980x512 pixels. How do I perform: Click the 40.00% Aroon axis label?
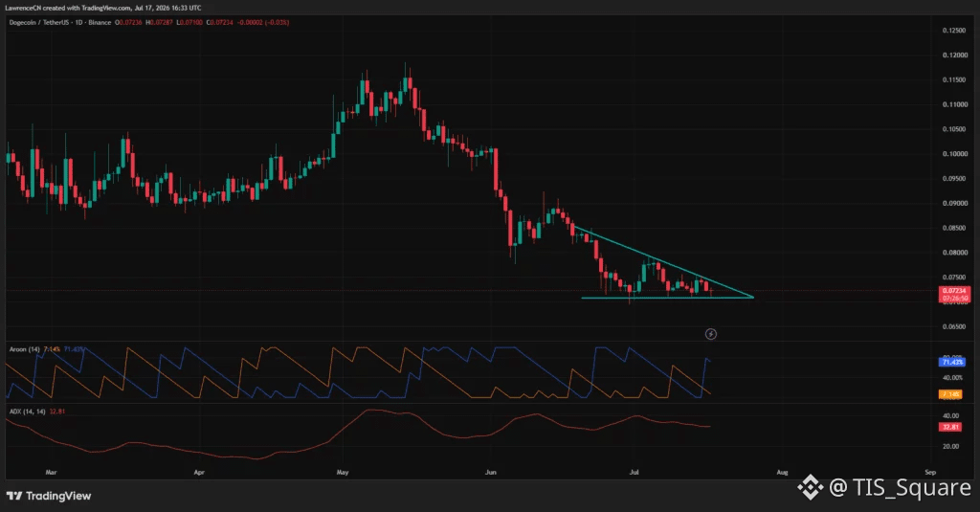952,378
